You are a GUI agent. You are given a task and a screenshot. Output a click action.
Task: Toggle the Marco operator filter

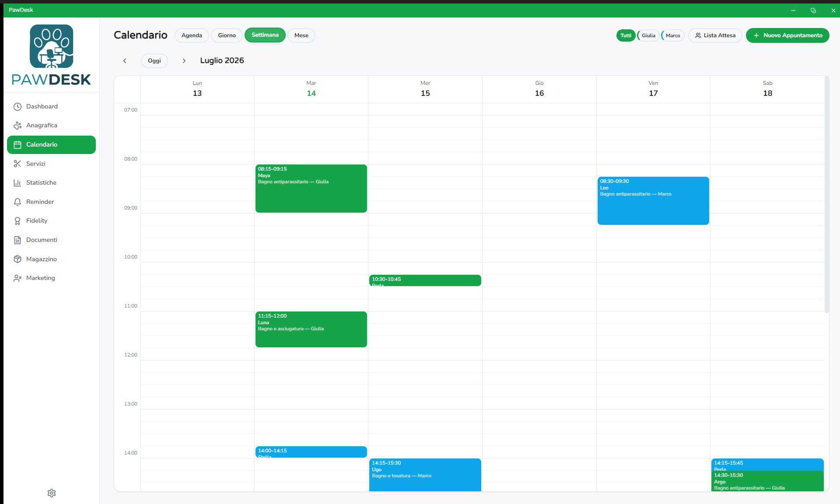tap(673, 35)
